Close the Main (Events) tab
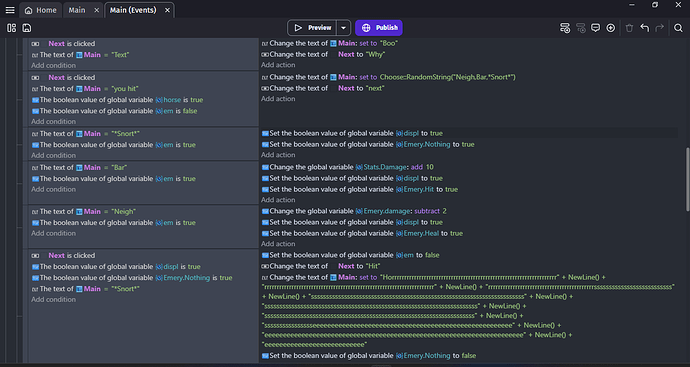The height and width of the screenshot is (367, 690). tap(167, 10)
